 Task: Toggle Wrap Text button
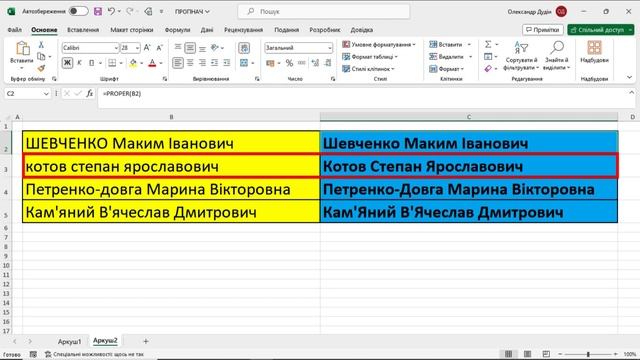pos(244,48)
